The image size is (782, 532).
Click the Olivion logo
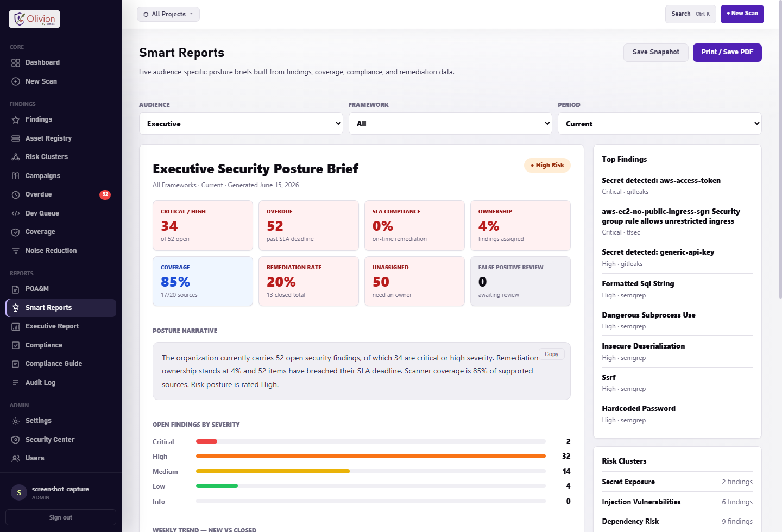click(x=34, y=19)
